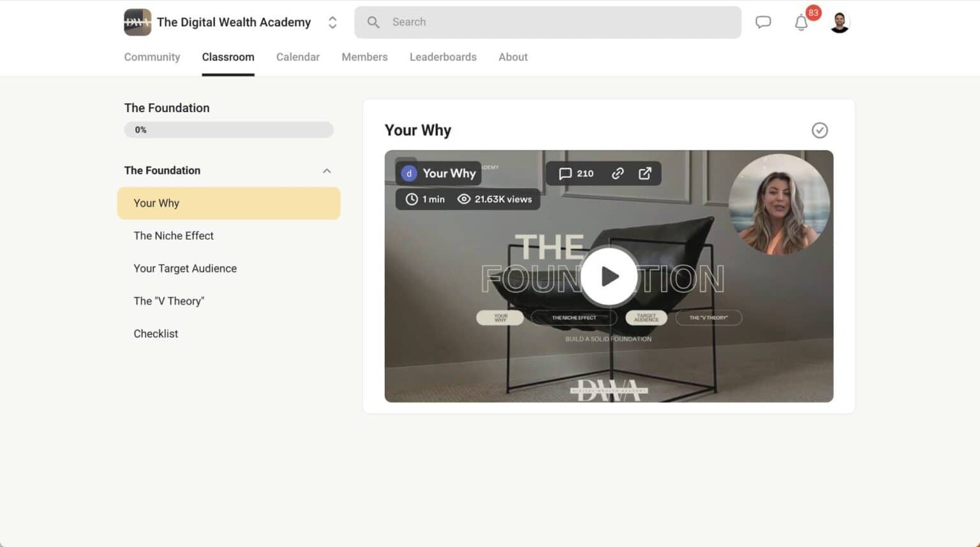Click the Digital Wealth Academy logo
The width and height of the screenshot is (980, 547).
pyautogui.click(x=137, y=22)
